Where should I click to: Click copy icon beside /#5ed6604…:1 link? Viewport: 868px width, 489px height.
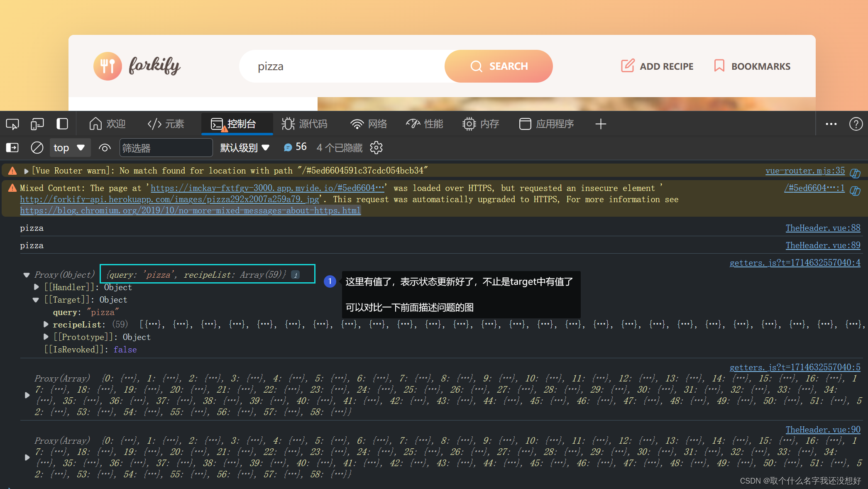click(x=855, y=191)
